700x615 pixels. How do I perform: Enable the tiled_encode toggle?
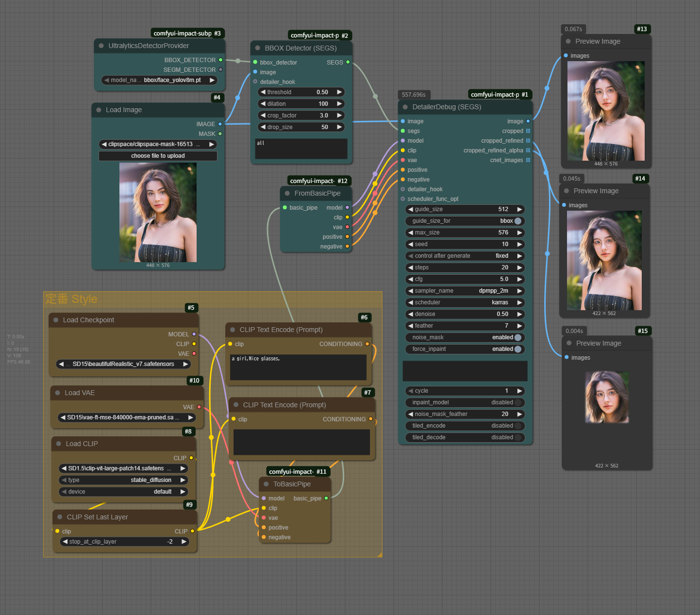click(517, 426)
